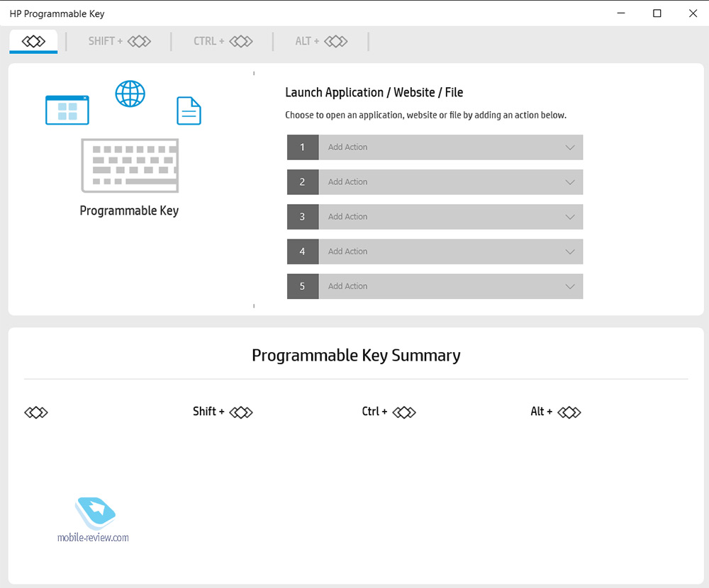Screen dimensions: 709x588
Task: Click the Alt + key summary entry
Action: tap(556, 412)
